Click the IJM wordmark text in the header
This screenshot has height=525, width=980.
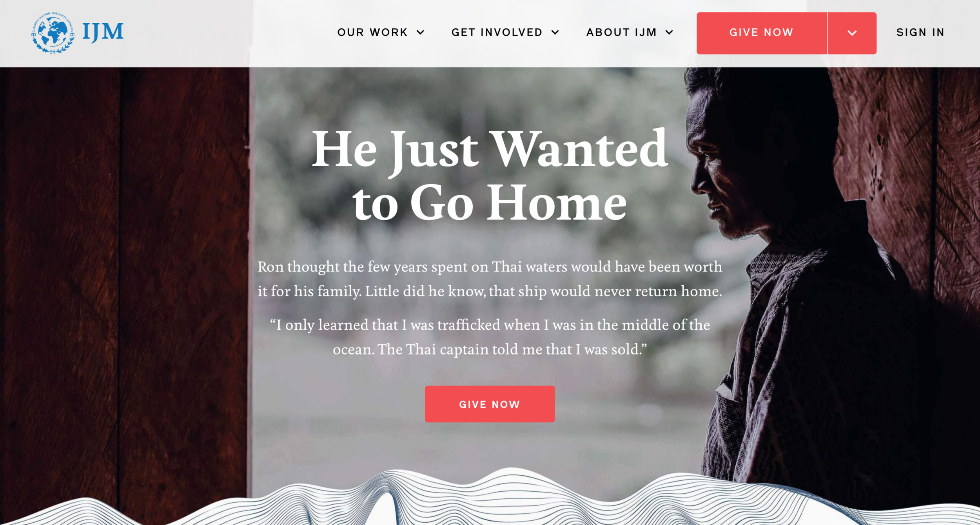point(103,32)
